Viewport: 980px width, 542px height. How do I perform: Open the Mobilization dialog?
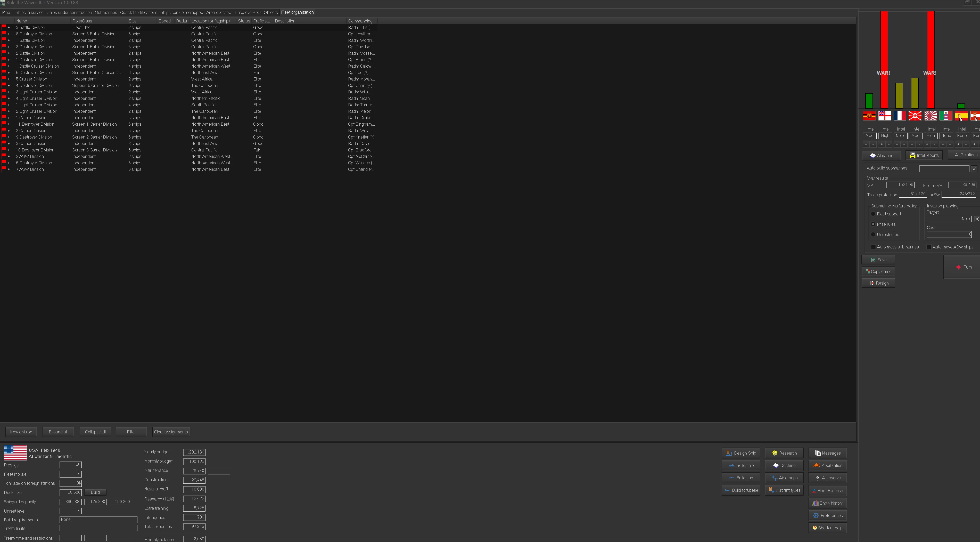pos(827,465)
